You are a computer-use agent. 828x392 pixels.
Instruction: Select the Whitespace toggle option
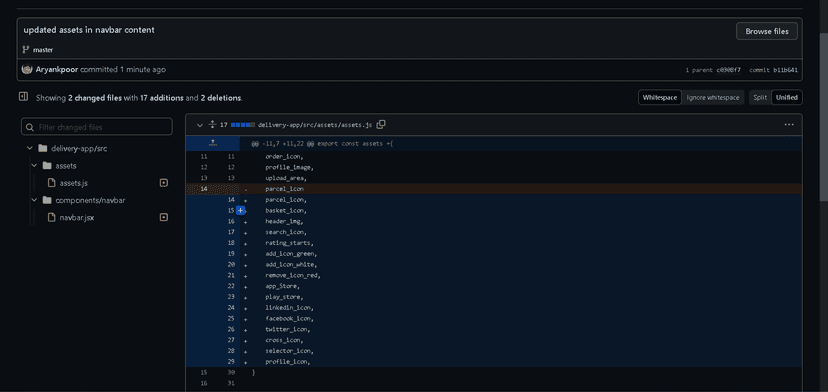(x=660, y=98)
